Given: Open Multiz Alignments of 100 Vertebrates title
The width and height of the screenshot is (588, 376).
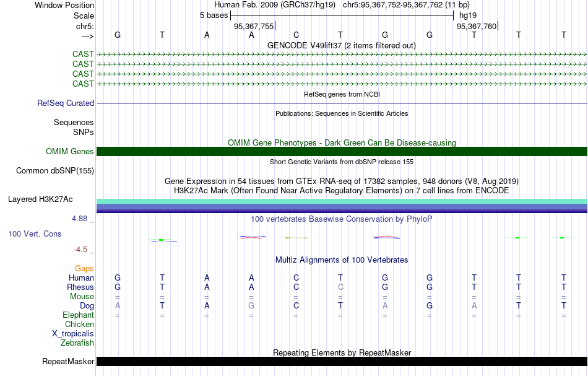Looking at the screenshot, I should [x=342, y=260].
